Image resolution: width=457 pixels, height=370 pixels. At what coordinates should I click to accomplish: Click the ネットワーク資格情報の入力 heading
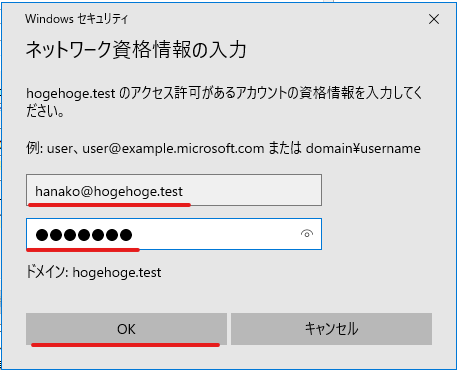click(136, 50)
